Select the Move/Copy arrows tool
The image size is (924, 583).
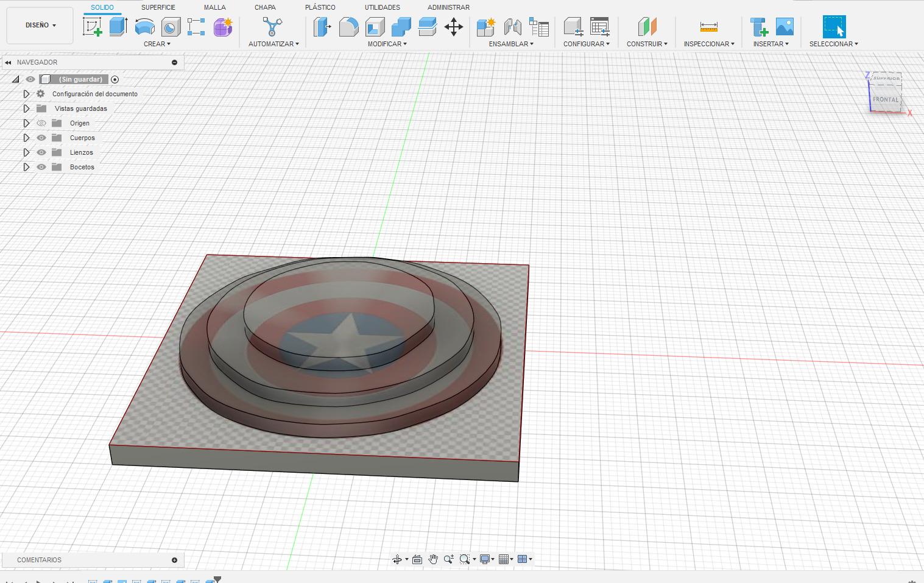(454, 27)
